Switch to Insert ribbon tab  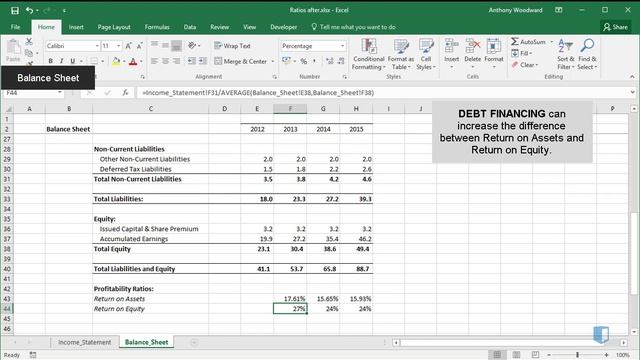76,27
